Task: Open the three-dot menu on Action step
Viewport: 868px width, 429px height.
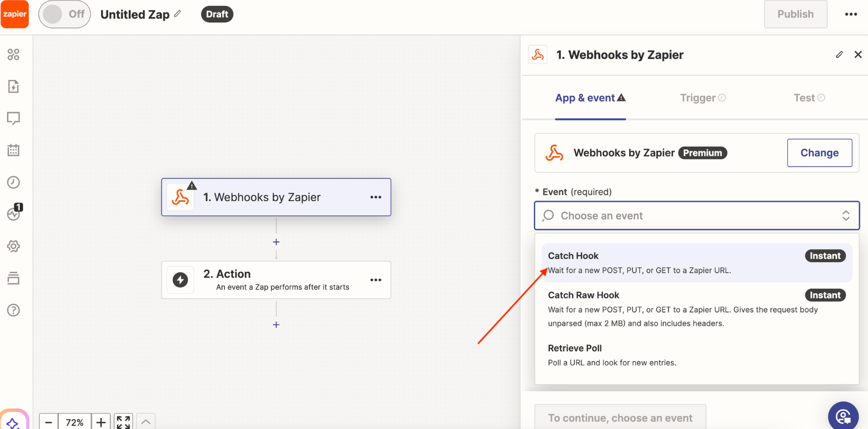Action: [x=375, y=280]
